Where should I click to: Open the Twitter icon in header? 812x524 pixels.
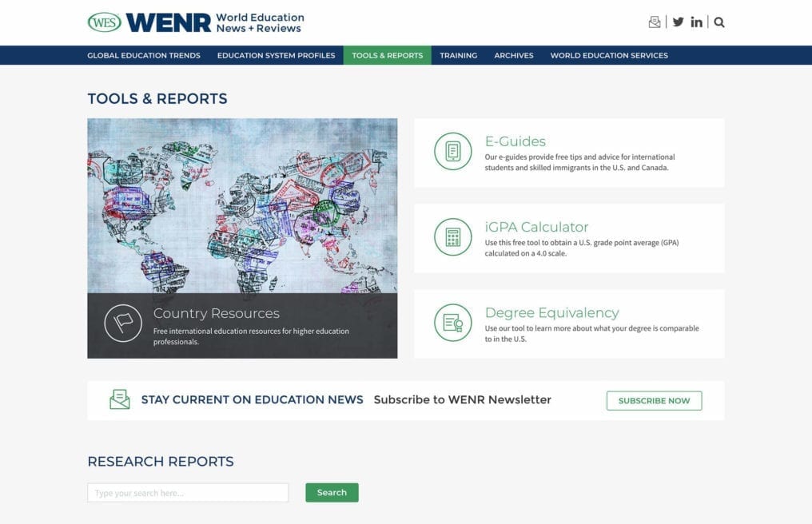pos(678,22)
